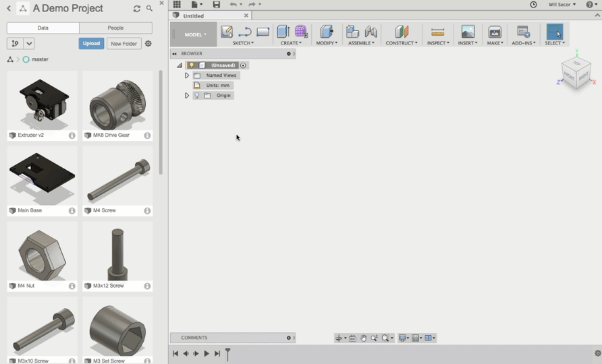Refresh the project data panel

coord(137,9)
